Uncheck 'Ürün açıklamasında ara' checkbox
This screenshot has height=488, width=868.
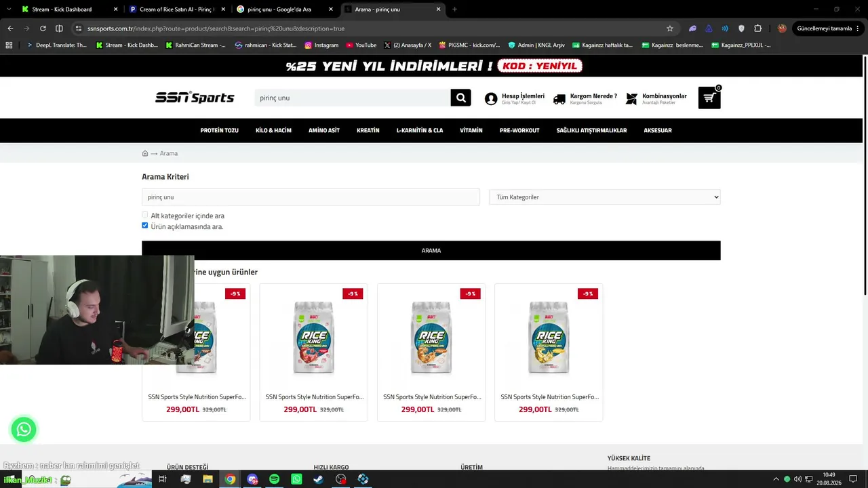tap(145, 226)
